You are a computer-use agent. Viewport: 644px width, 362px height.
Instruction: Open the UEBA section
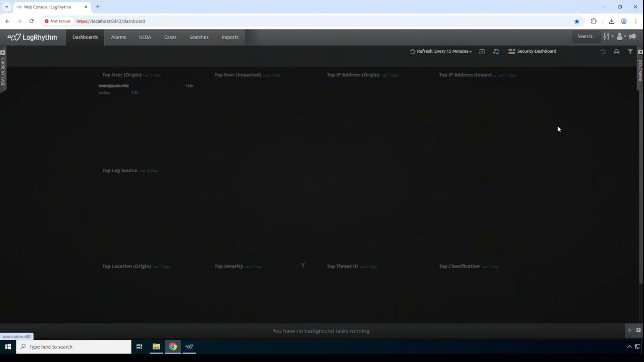coord(145,37)
